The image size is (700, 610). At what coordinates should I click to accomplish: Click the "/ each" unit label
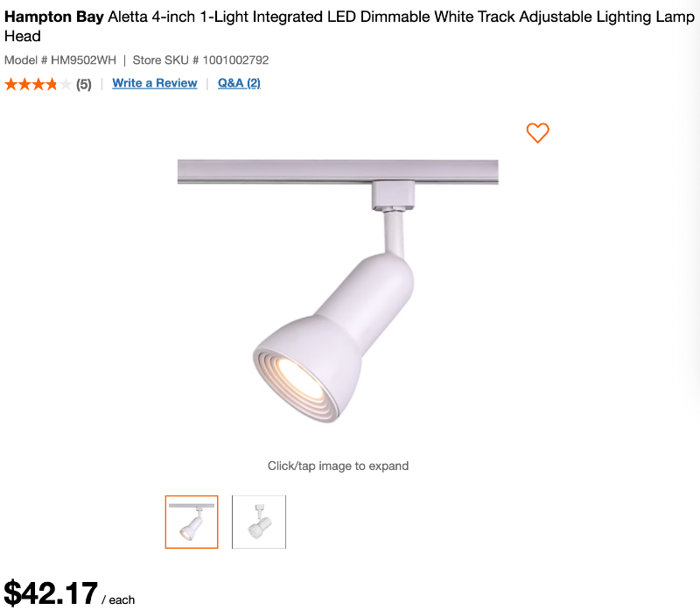pyautogui.click(x=119, y=599)
